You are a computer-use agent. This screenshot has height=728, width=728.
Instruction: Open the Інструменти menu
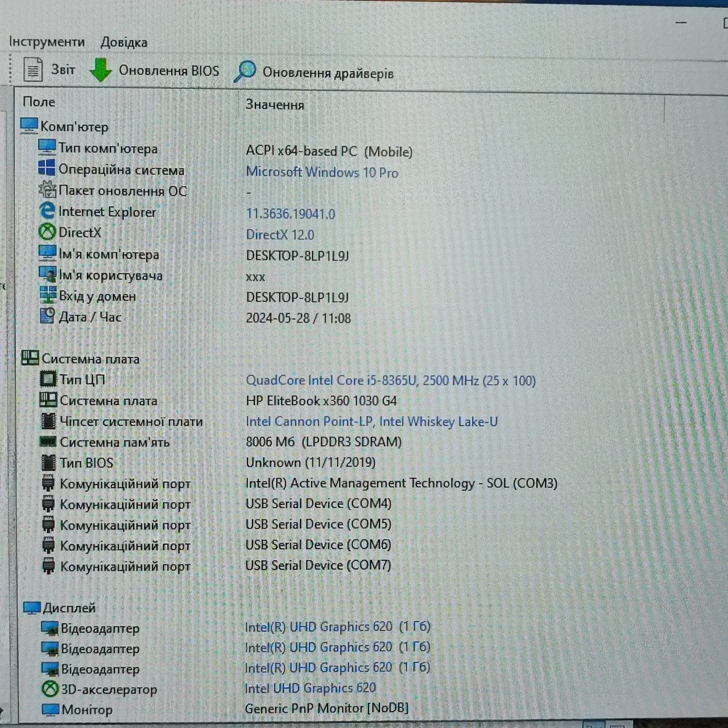pos(47,42)
